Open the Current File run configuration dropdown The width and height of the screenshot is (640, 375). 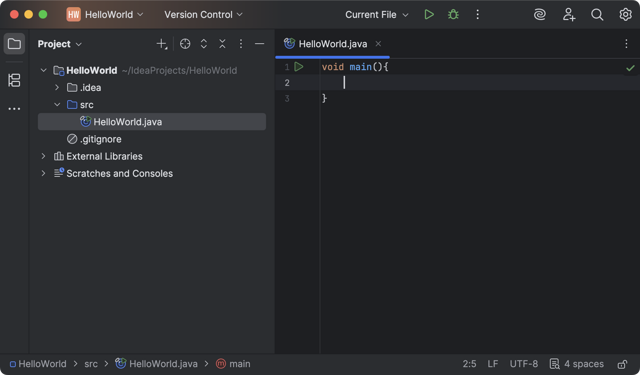(x=376, y=15)
